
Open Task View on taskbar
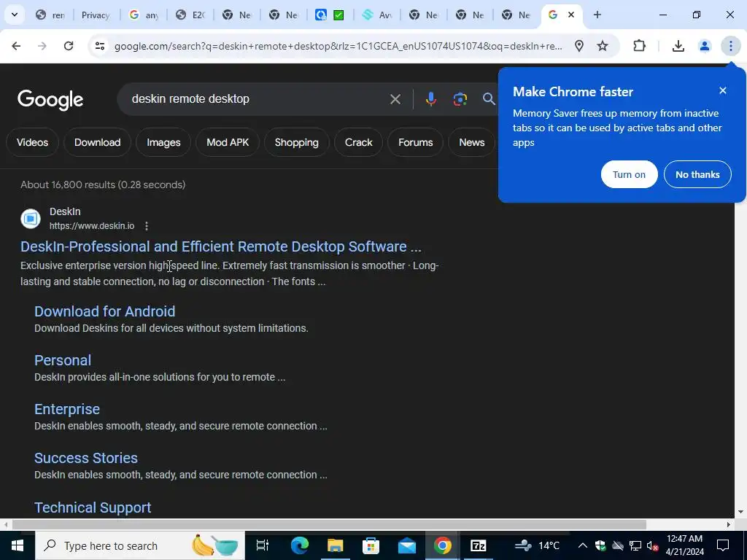(263, 545)
